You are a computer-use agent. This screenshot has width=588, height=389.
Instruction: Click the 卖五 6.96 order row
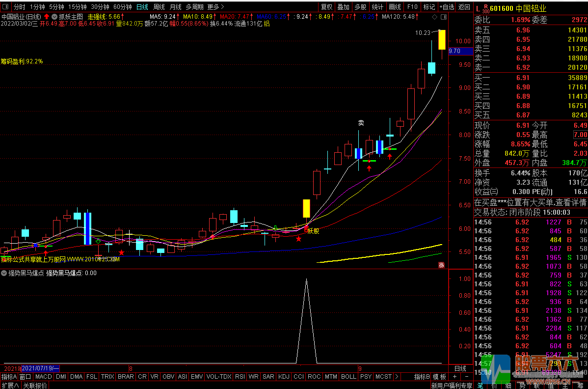531,30
